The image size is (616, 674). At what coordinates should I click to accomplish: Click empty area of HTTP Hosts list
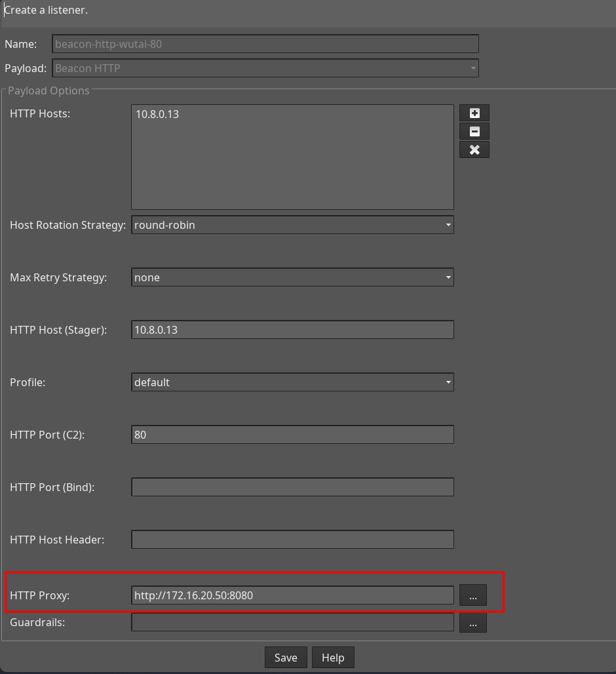click(x=292, y=170)
